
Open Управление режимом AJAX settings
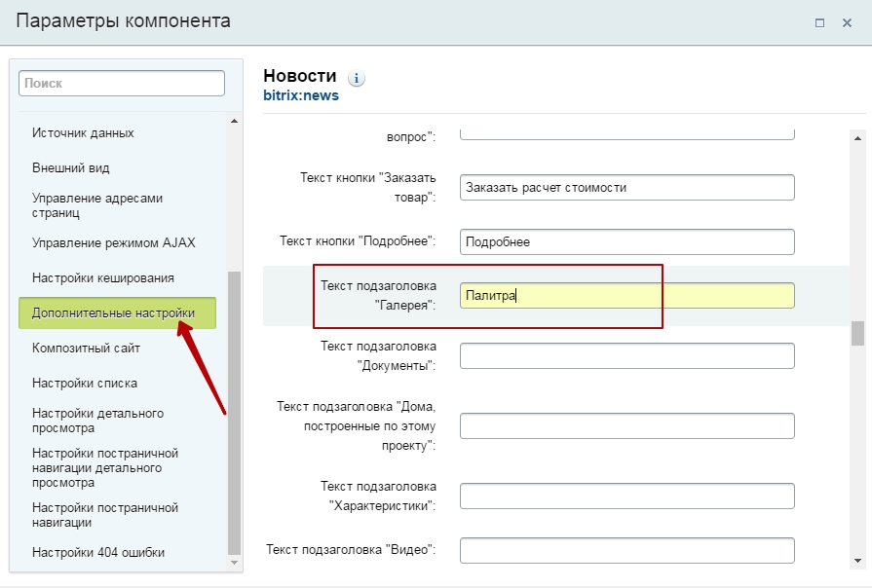click(x=106, y=242)
